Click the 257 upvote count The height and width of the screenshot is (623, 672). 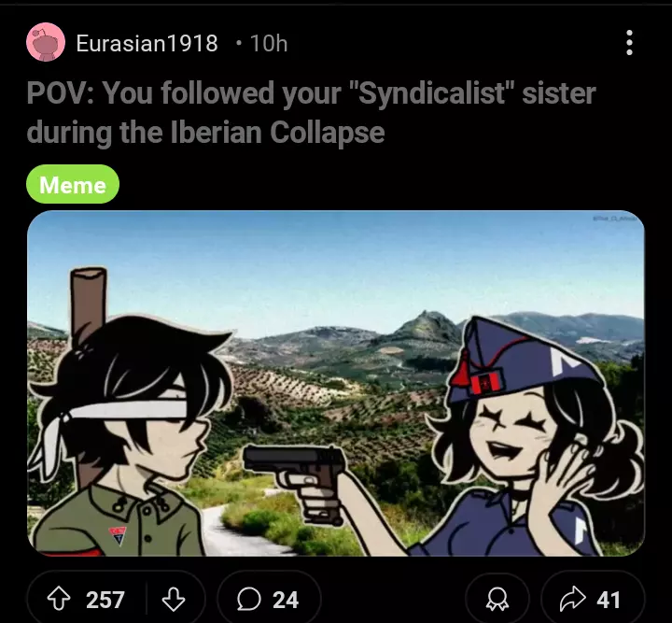click(105, 600)
